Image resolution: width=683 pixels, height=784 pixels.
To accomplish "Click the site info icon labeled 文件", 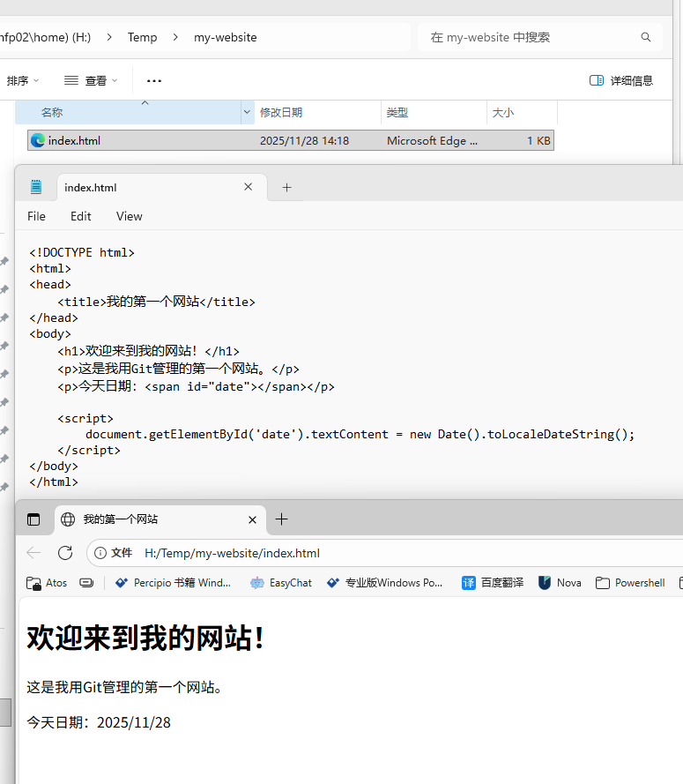I will coord(114,552).
